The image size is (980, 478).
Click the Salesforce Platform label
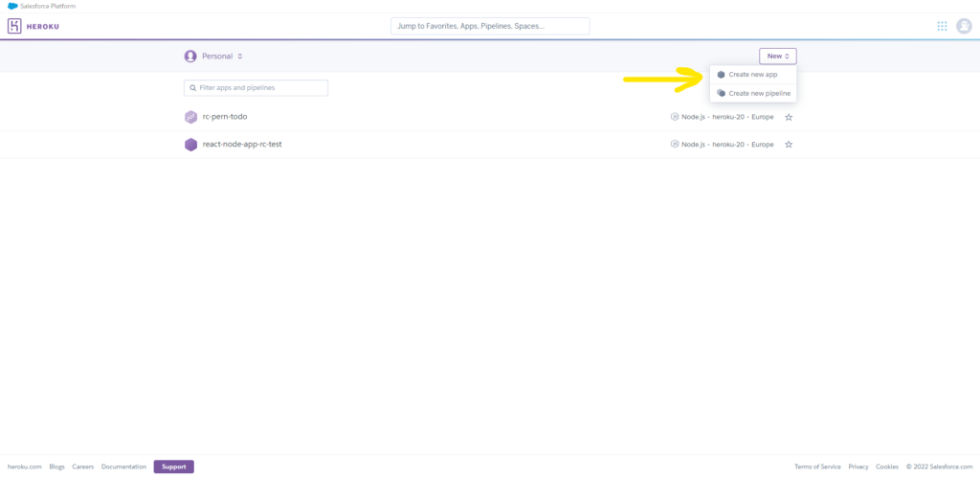point(48,7)
